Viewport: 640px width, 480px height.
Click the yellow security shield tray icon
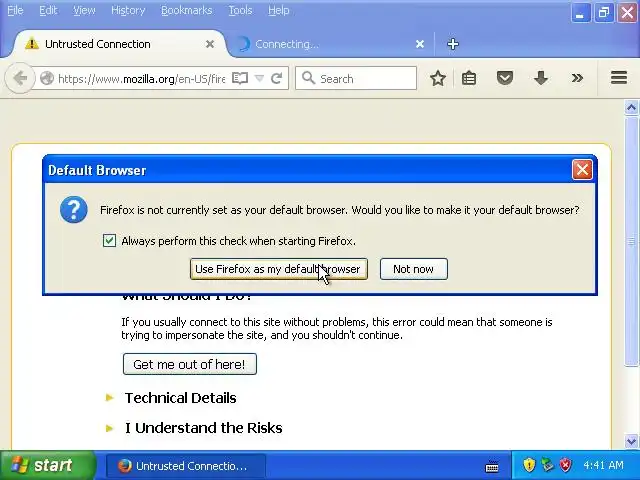point(529,465)
